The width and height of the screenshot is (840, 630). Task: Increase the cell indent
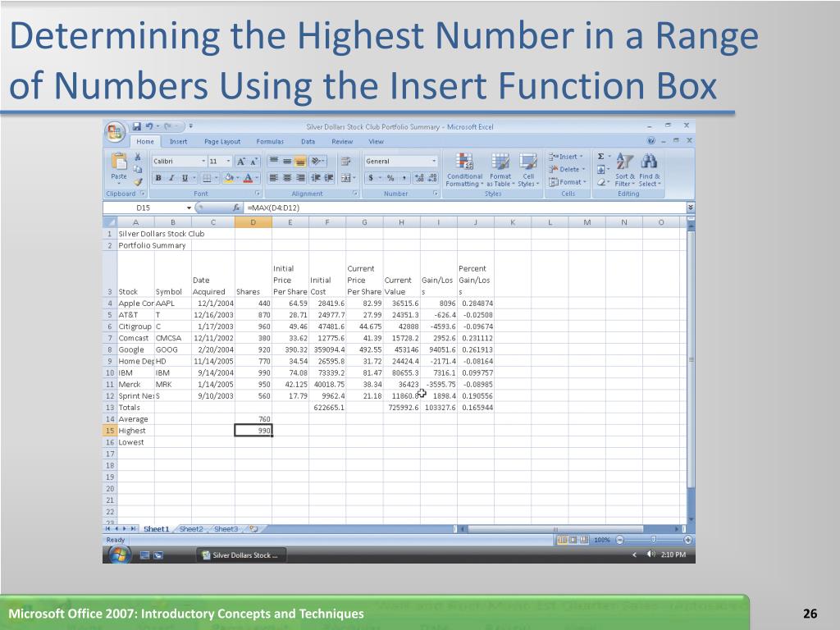328,178
